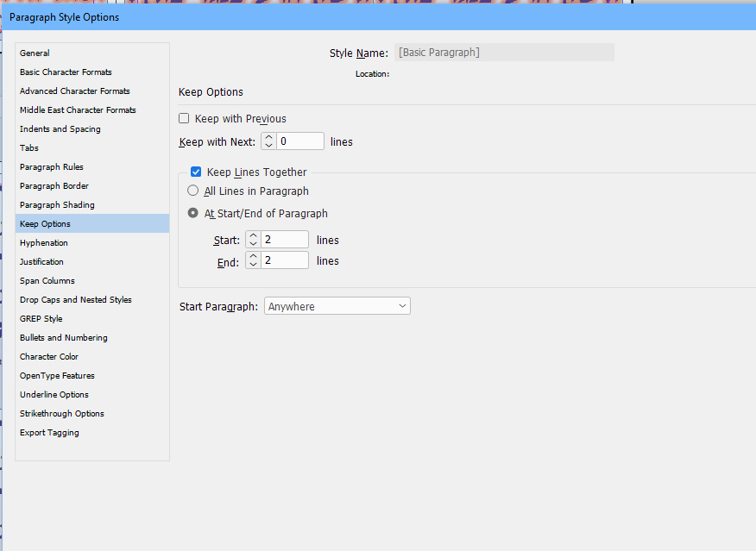The height and width of the screenshot is (551, 756).
Task: Choose At Start/End of Paragraph radio
Action: coord(192,213)
